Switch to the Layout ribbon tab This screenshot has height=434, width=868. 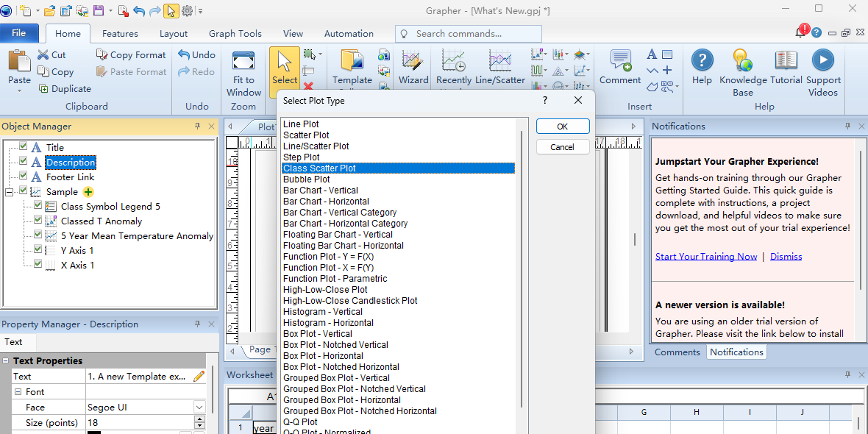pyautogui.click(x=174, y=34)
